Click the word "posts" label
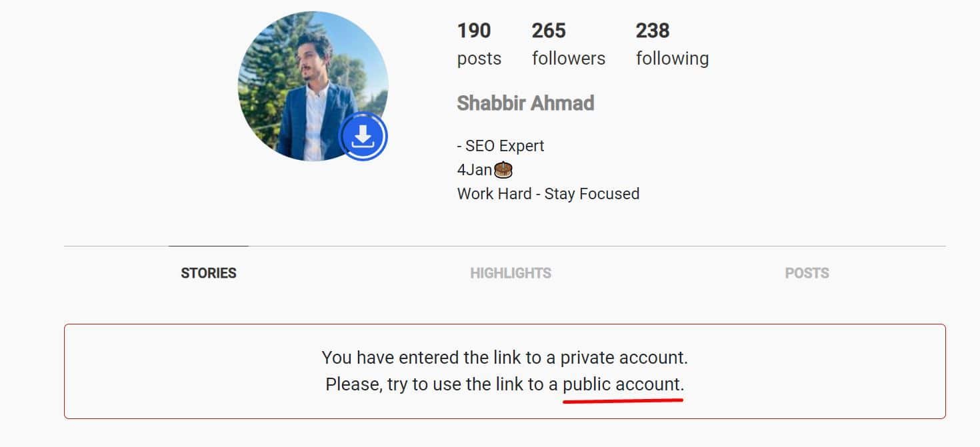This screenshot has height=447, width=980. point(479,59)
